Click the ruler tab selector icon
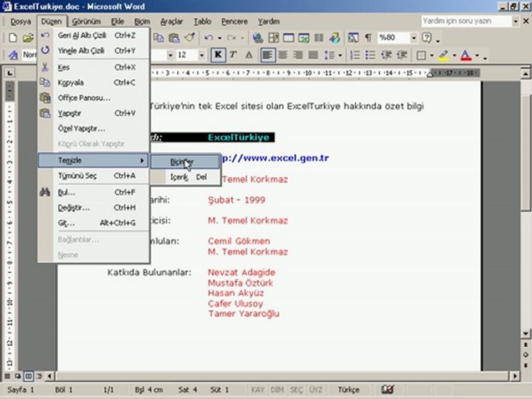 click(x=10, y=73)
